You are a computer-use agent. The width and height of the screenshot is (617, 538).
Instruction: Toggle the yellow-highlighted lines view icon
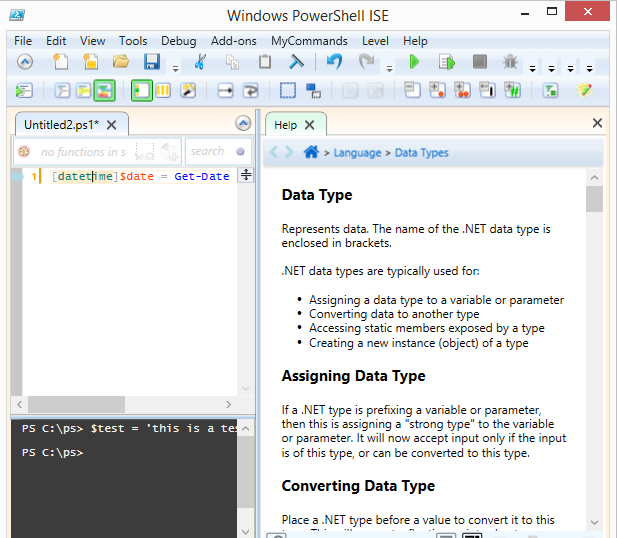tap(84, 91)
